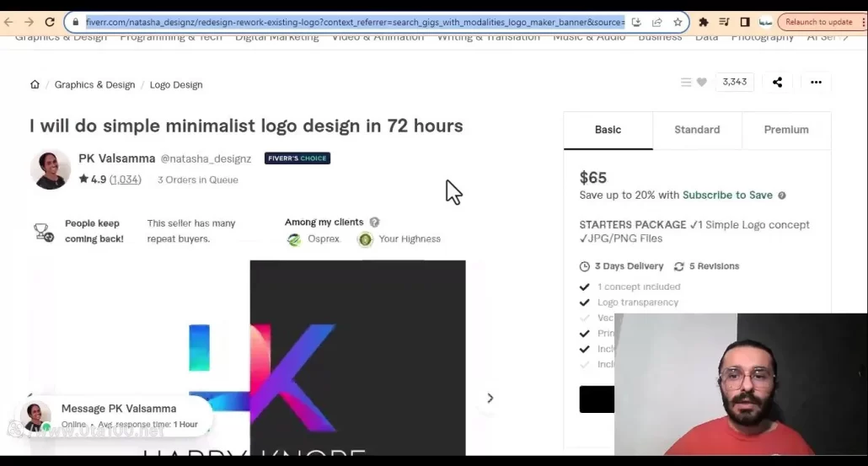The image size is (868, 466).
Task: Reload the page with refresh button
Action: (50, 22)
